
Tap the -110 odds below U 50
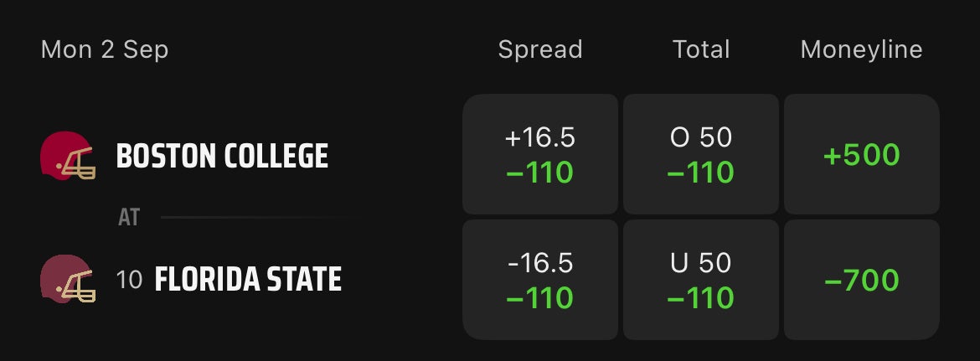click(701, 298)
